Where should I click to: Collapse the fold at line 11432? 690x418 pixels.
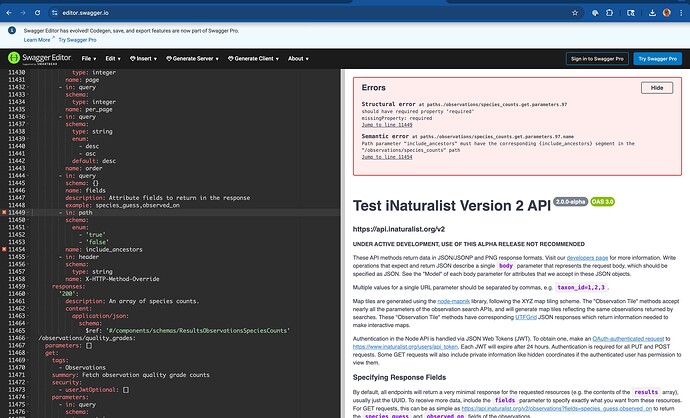[29, 87]
